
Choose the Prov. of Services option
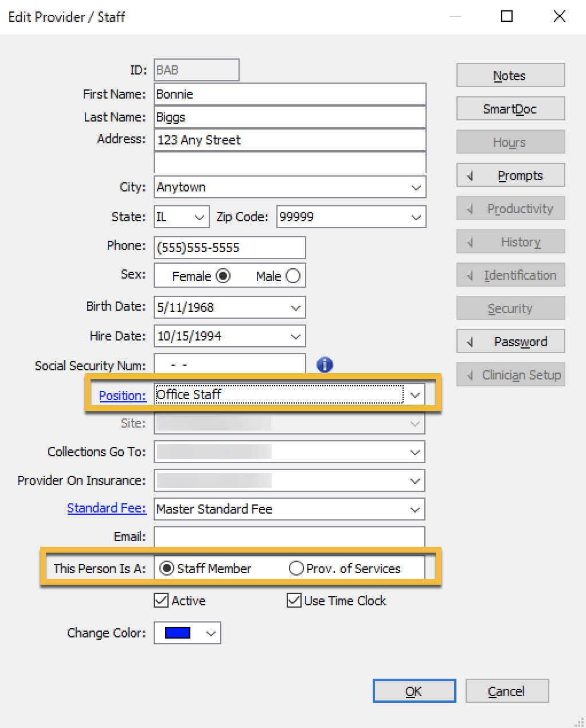[x=296, y=569]
